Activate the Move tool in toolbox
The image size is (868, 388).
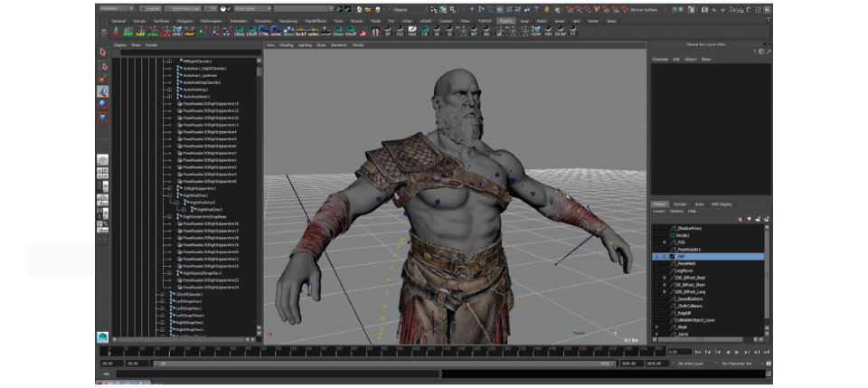(x=102, y=91)
